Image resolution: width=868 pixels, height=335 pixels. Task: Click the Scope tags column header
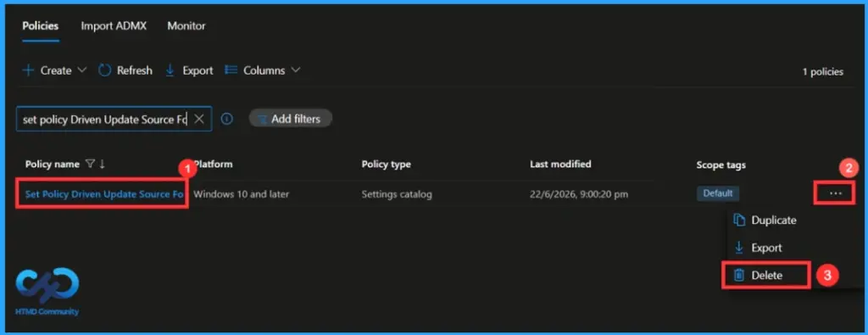coord(721,165)
